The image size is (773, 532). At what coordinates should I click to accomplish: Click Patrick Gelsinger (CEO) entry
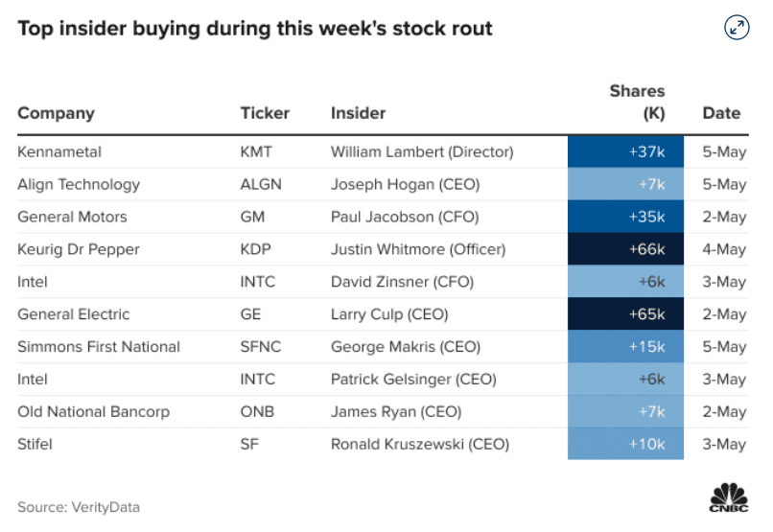point(413,380)
